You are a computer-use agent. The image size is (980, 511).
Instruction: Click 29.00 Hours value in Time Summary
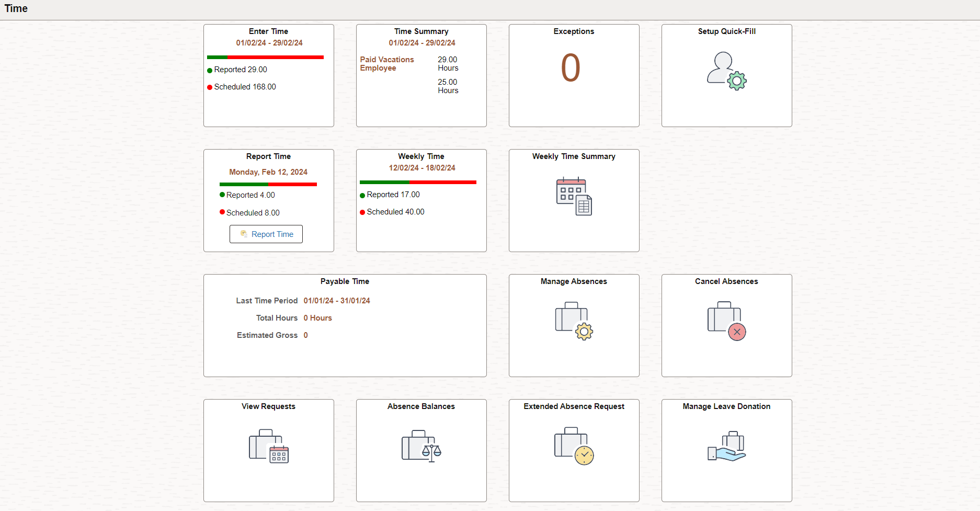[x=448, y=64]
